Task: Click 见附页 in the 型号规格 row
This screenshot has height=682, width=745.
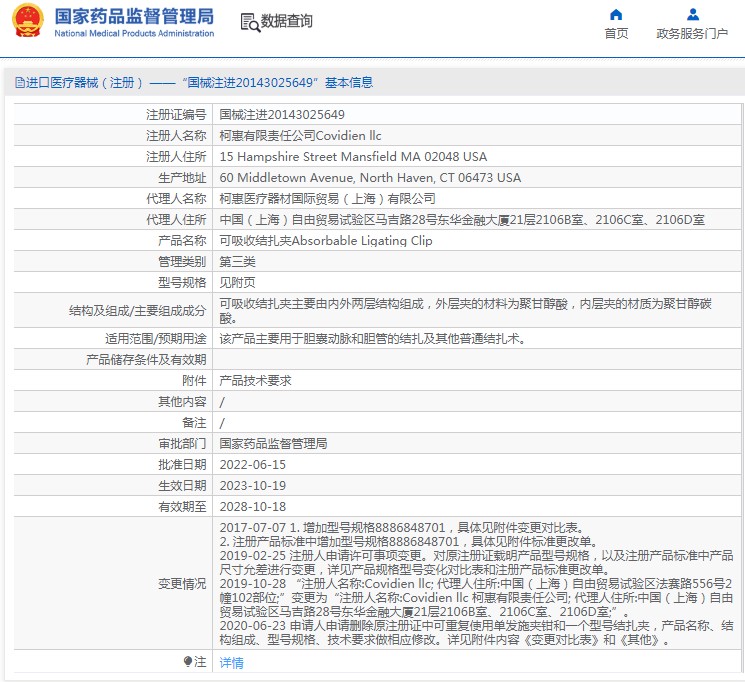Action: [237, 283]
